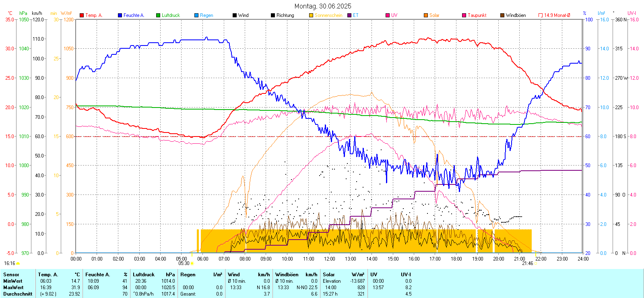Toggle the 14.9 Monat-Ø empty box
The width and height of the screenshot is (644, 298).
(541, 15)
